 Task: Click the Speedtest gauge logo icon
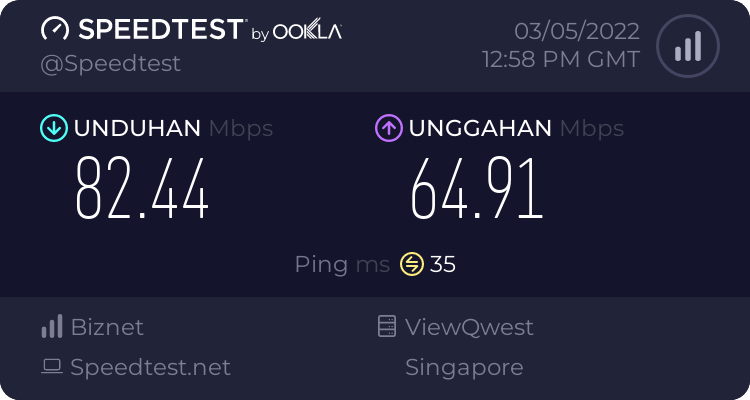pos(56,30)
